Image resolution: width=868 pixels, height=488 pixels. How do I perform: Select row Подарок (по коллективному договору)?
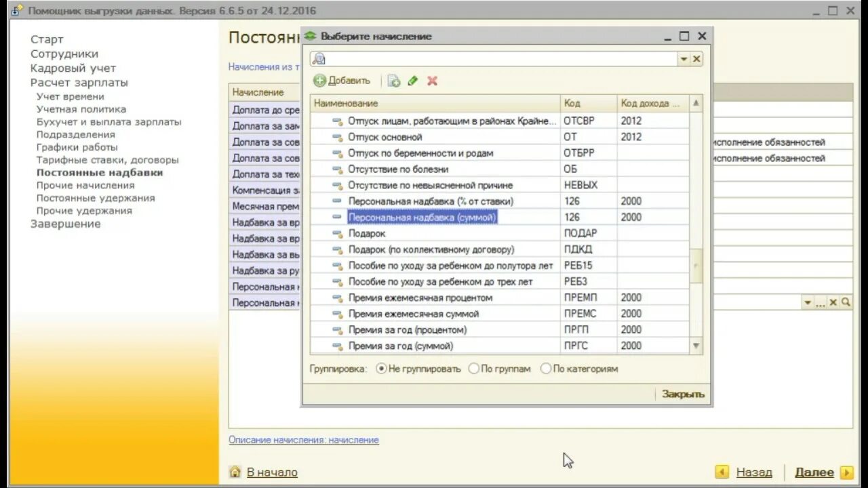500,249
